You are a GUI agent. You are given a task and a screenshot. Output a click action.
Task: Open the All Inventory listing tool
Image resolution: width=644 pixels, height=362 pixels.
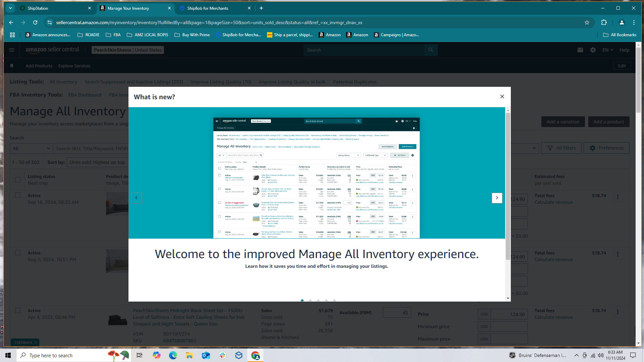(x=63, y=82)
